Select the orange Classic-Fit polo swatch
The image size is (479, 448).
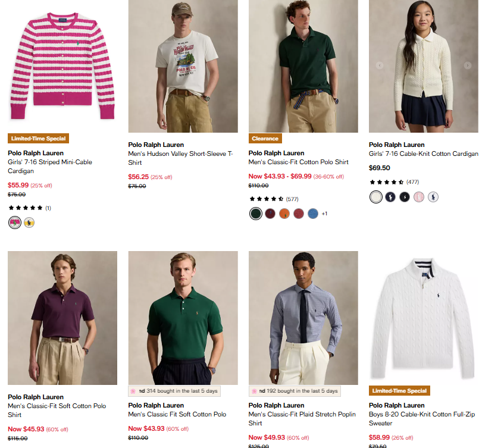pos(284,214)
